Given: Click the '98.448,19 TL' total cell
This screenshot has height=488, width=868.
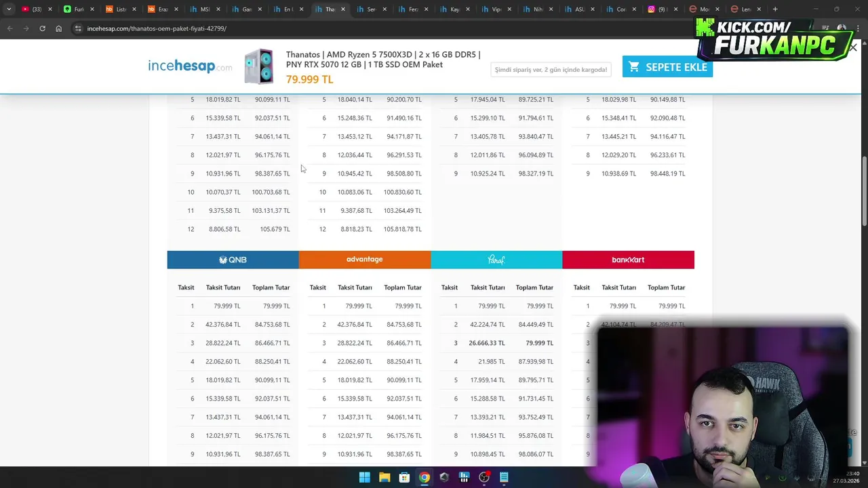Looking at the screenshot, I should click(x=668, y=174).
